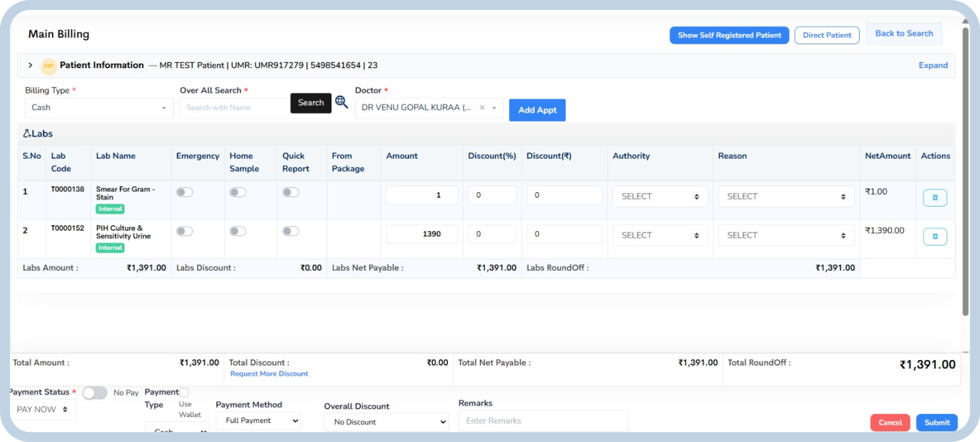Toggle Emergency for Smear For Gram Stain
980x442 pixels.
tap(184, 192)
